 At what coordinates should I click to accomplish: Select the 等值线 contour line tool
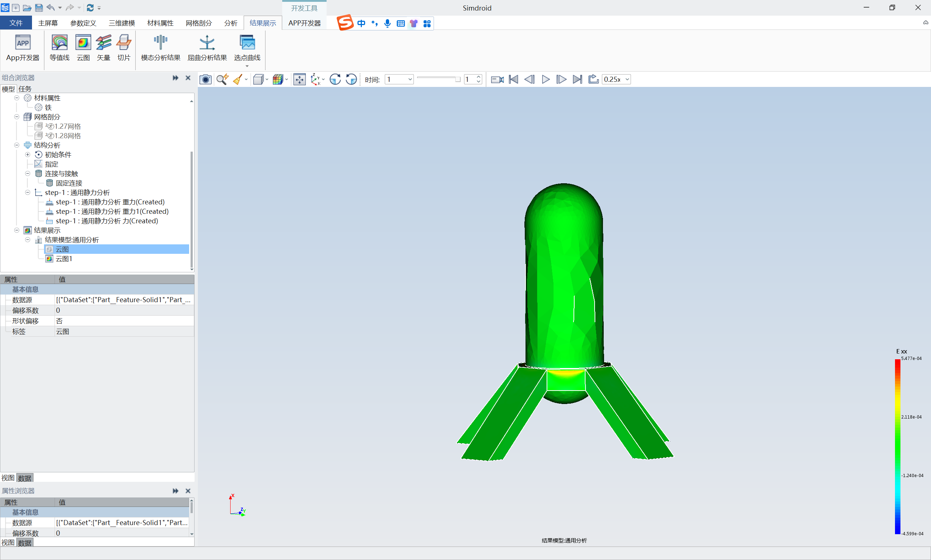[x=60, y=48]
